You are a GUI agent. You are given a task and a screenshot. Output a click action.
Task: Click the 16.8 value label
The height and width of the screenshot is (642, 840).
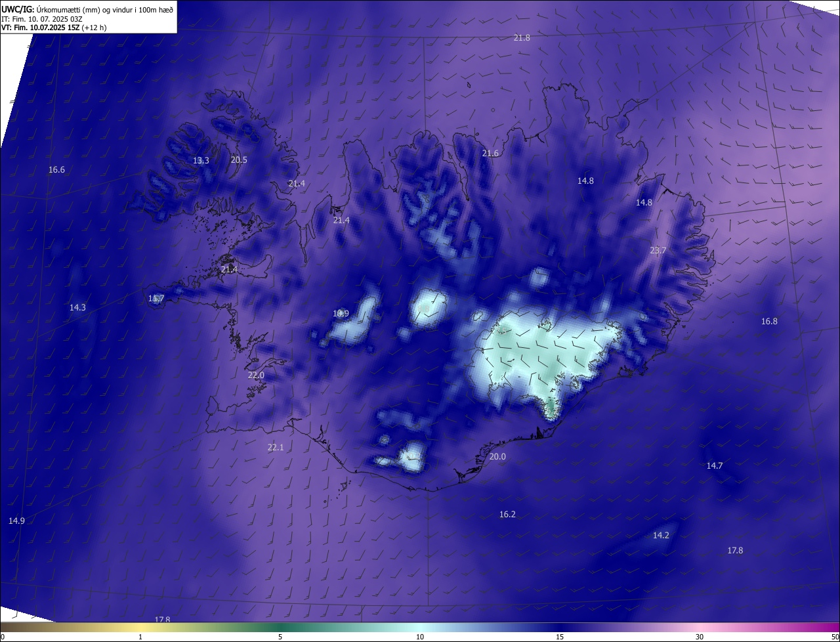pyautogui.click(x=769, y=322)
